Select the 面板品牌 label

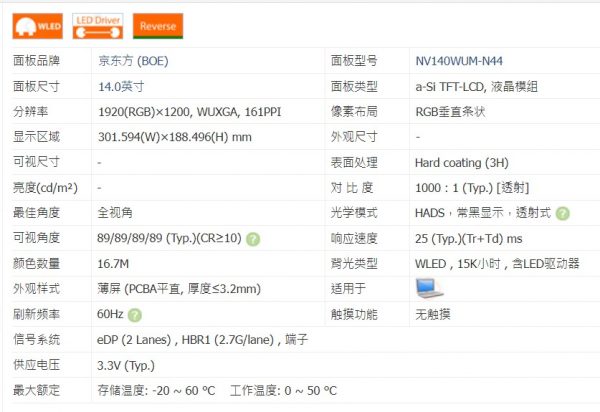coord(36,60)
